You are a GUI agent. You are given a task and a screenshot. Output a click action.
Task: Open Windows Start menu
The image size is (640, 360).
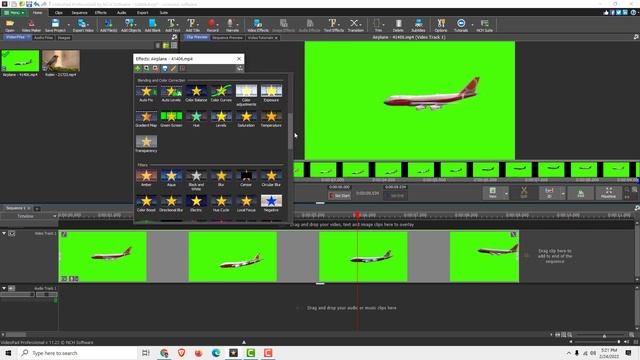pyautogui.click(x=8, y=353)
